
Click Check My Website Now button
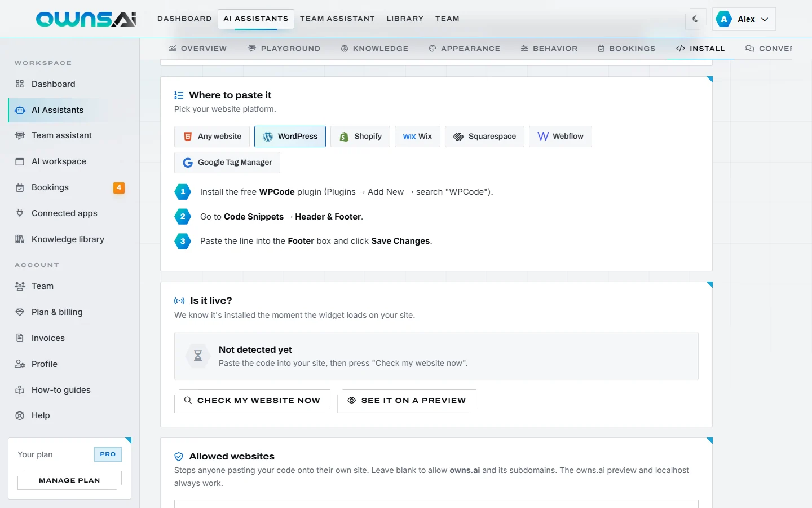[252, 401]
